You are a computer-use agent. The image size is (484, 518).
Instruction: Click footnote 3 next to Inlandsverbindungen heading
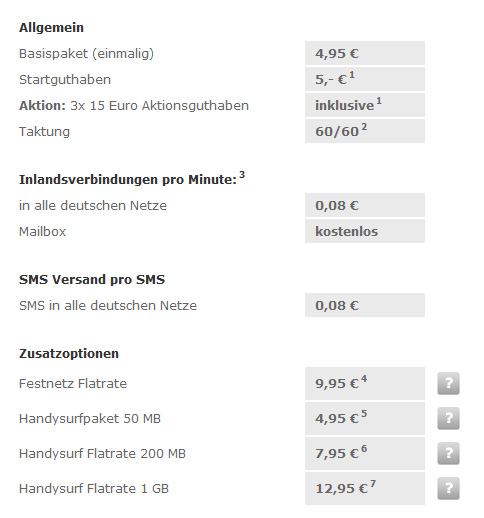(242, 175)
